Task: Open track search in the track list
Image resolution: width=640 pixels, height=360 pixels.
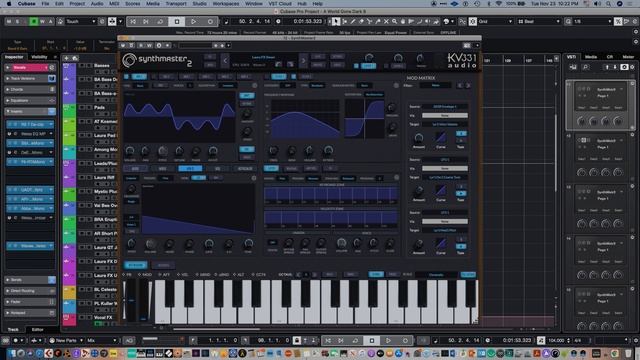Action: 75,58
